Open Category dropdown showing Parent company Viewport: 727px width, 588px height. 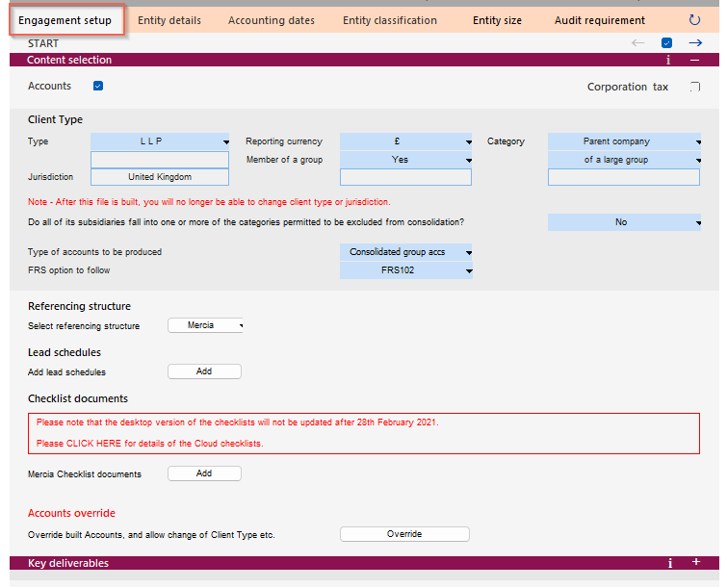(x=624, y=141)
